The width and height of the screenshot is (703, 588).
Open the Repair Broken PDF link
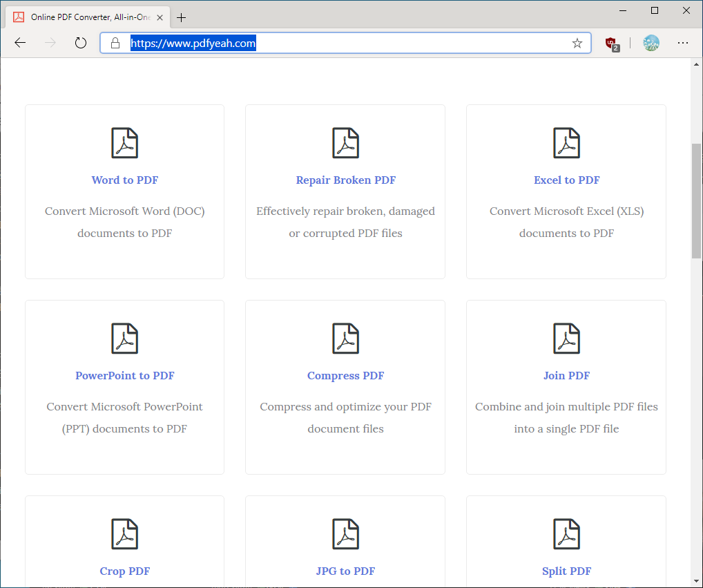(x=346, y=180)
